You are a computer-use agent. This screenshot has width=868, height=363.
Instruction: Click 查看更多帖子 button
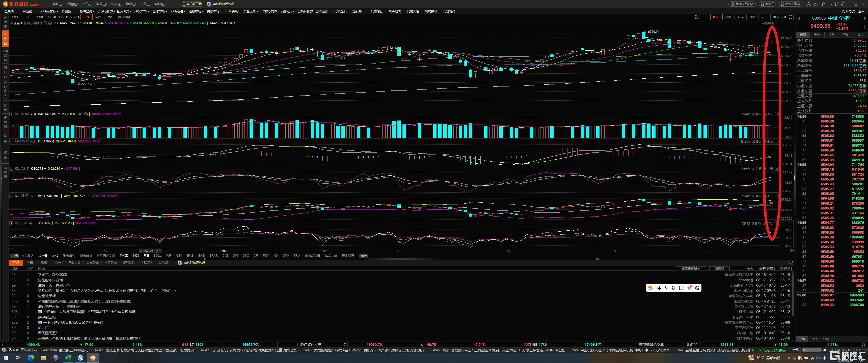[x=690, y=268]
